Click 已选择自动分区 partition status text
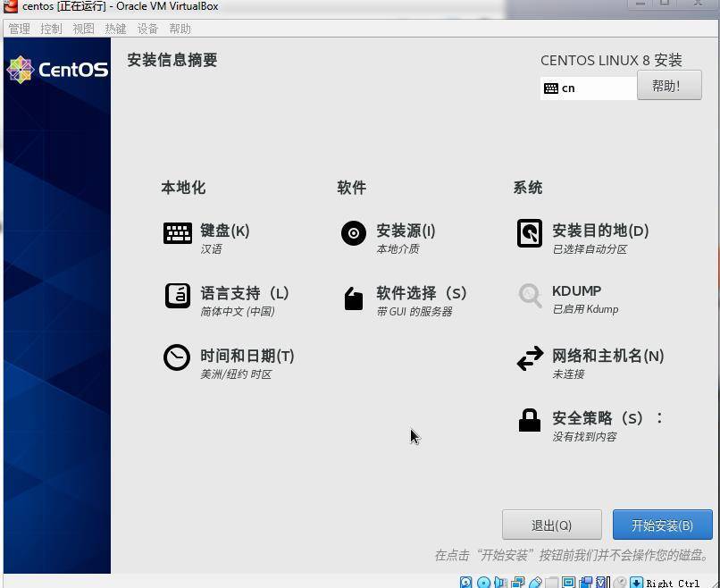Screen dimensions: 720x588 590,249
